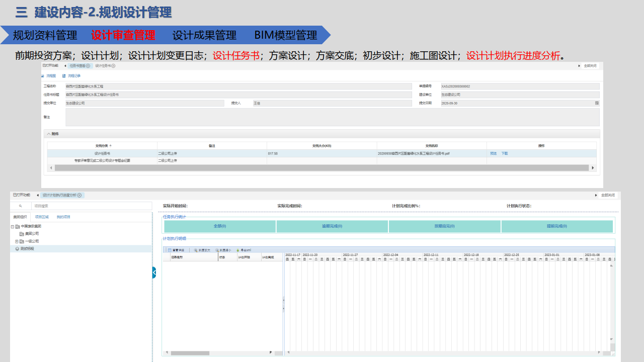644x362 pixels.
Task: Click the 建设单位 field 生态建设公司
Action: pyautogui.click(x=520, y=95)
